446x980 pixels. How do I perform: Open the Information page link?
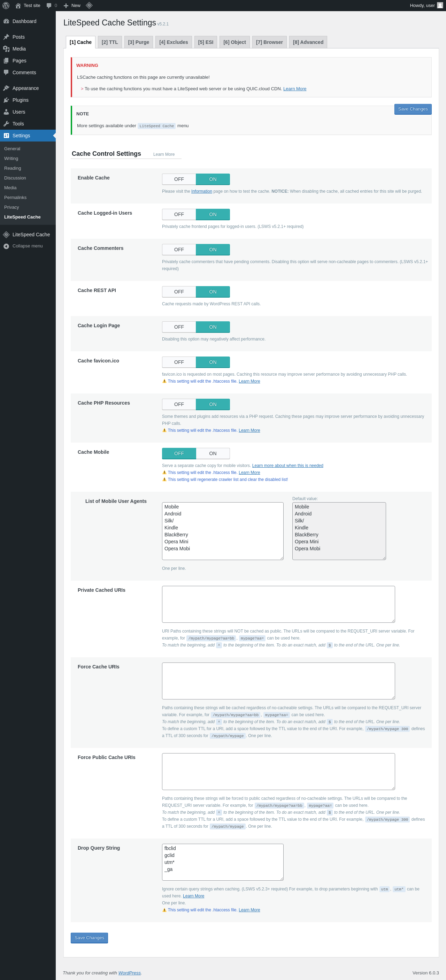tap(201, 191)
